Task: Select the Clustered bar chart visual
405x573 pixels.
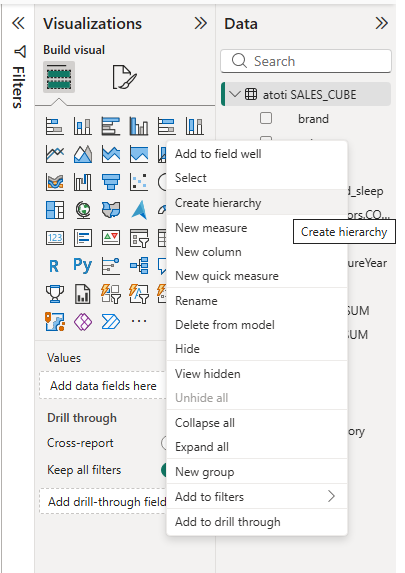Action: click(x=111, y=126)
